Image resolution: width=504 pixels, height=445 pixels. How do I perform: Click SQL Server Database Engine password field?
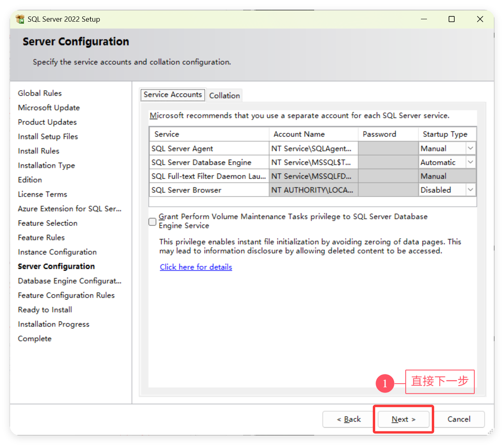[388, 162]
